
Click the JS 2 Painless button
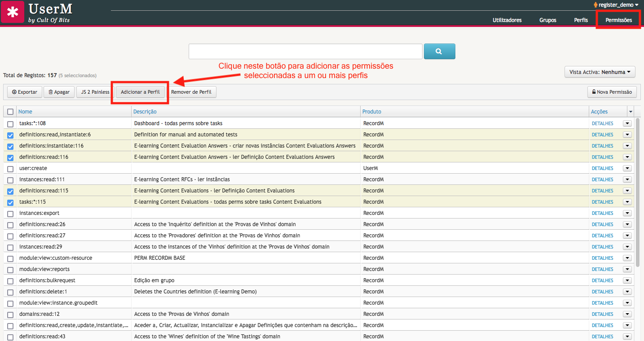tap(95, 92)
